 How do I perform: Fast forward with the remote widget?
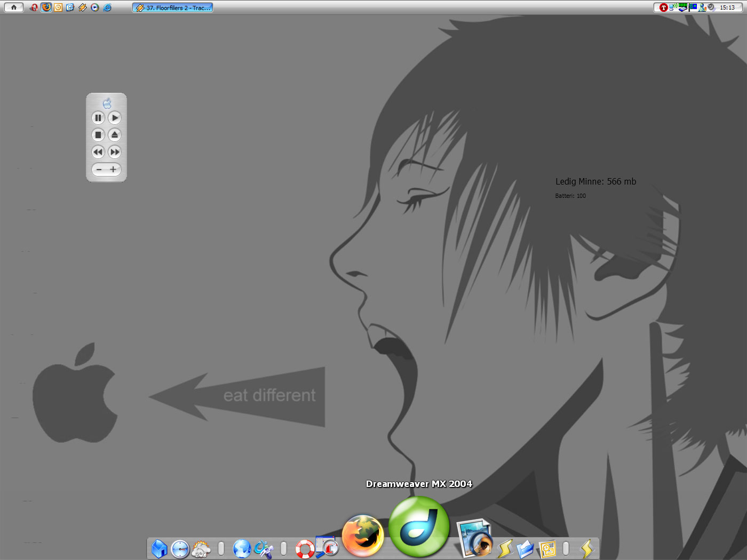point(115,152)
